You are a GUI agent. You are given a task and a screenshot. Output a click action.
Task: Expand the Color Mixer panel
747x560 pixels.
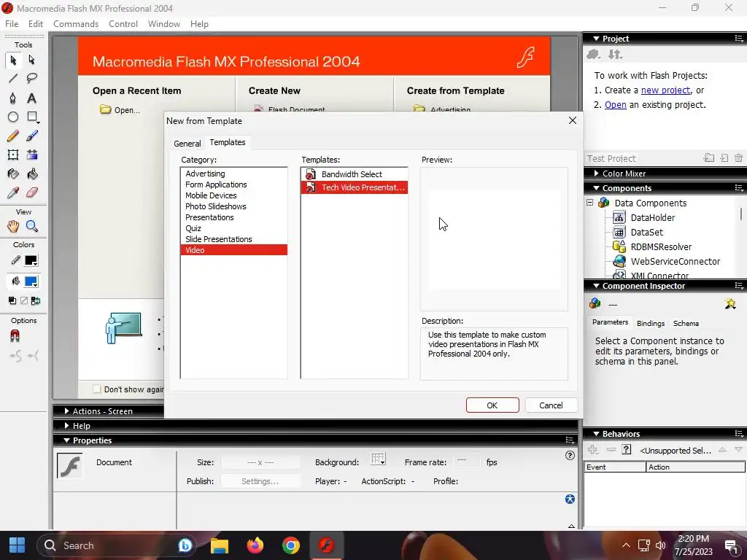(596, 174)
